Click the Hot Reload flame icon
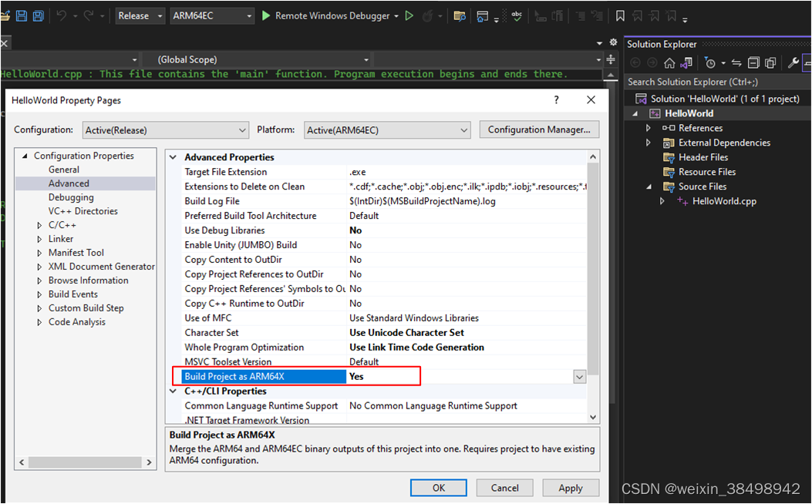This screenshot has width=812, height=504. pyautogui.click(x=427, y=15)
